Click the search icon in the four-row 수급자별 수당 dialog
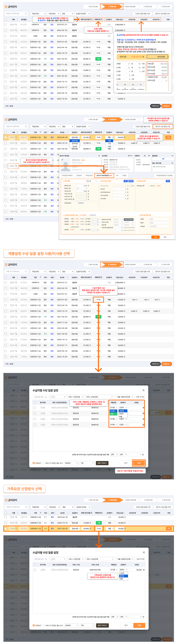The height and width of the screenshot is (644, 177). [x=46, y=397]
